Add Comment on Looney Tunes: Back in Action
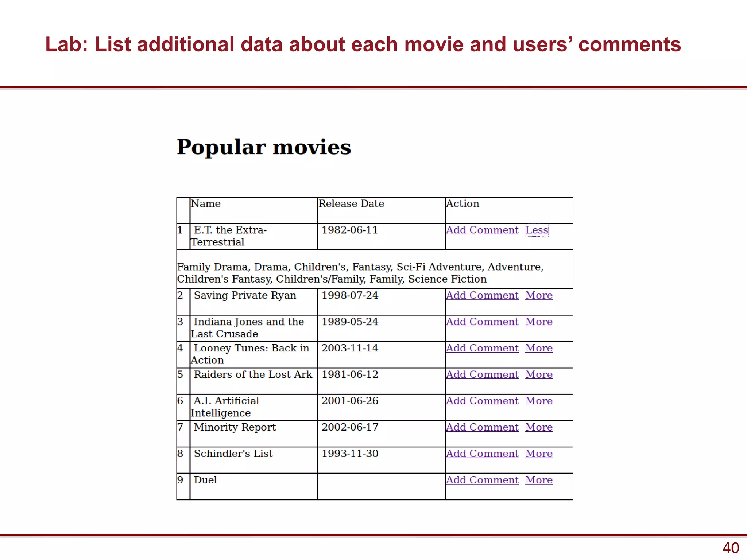747x560 pixels. click(x=482, y=348)
